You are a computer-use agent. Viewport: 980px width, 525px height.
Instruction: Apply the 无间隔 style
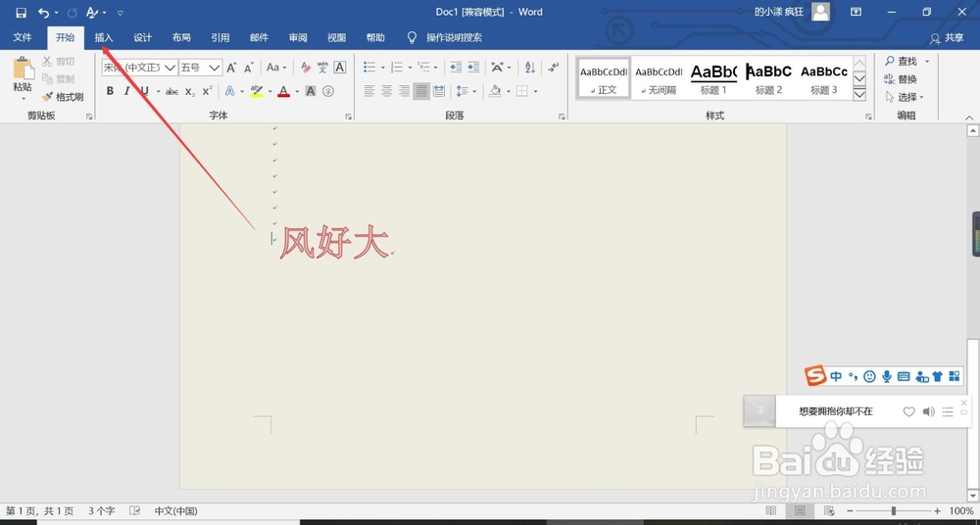click(x=659, y=77)
